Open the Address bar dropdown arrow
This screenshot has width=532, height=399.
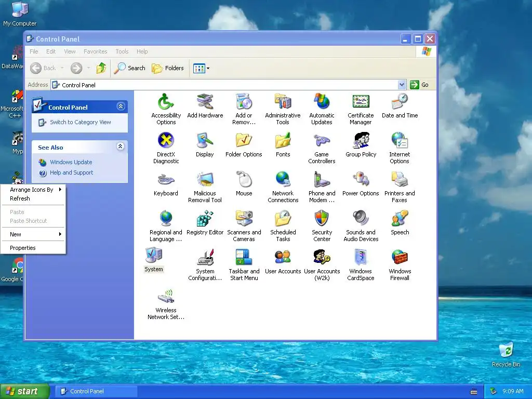point(402,85)
